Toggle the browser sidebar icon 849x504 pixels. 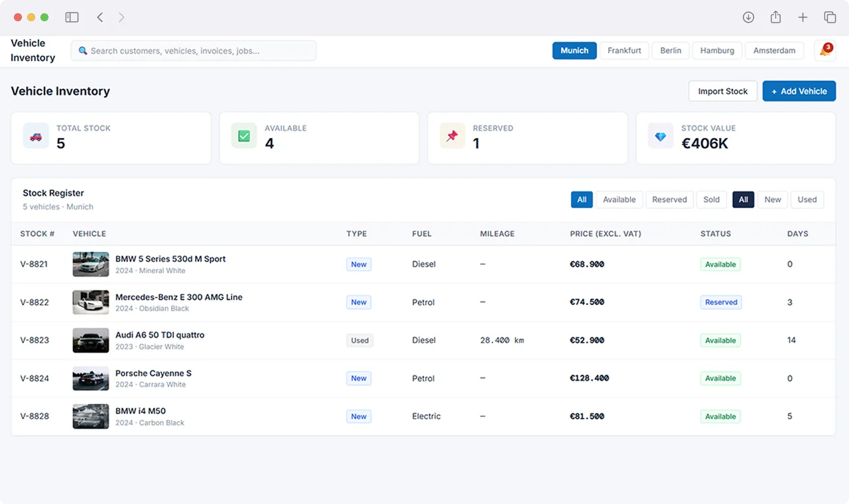[72, 17]
